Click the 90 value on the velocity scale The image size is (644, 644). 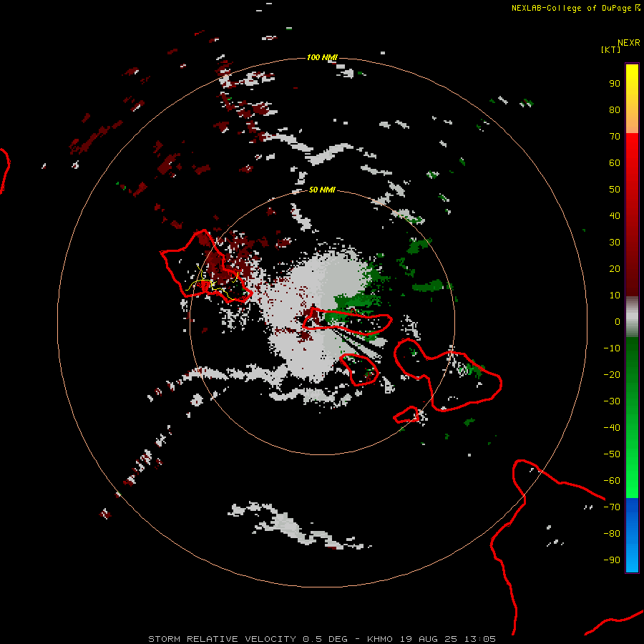[x=615, y=84]
